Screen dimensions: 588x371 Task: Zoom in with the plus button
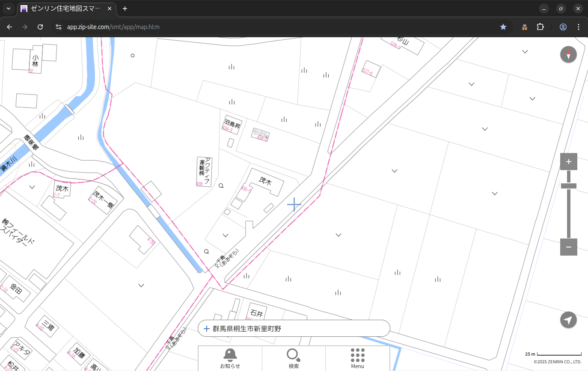(568, 162)
